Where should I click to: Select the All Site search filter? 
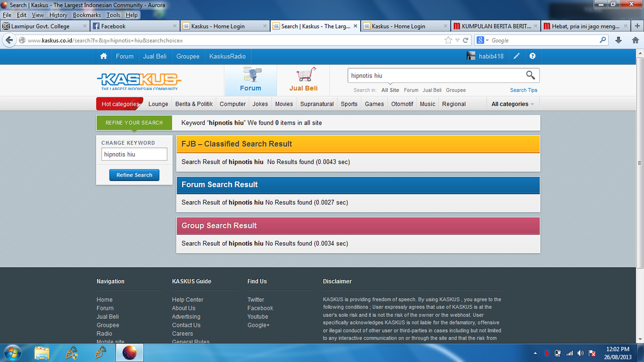click(x=390, y=90)
